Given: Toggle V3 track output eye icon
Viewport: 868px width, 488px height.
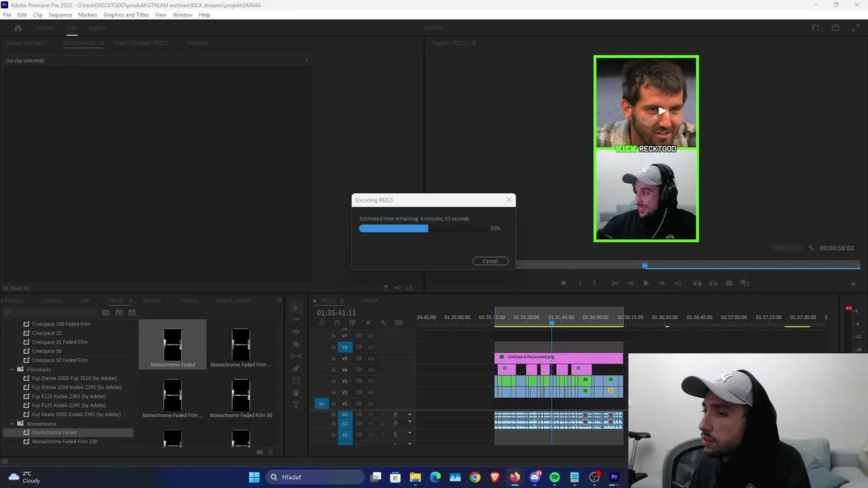Looking at the screenshot, I should (371, 381).
